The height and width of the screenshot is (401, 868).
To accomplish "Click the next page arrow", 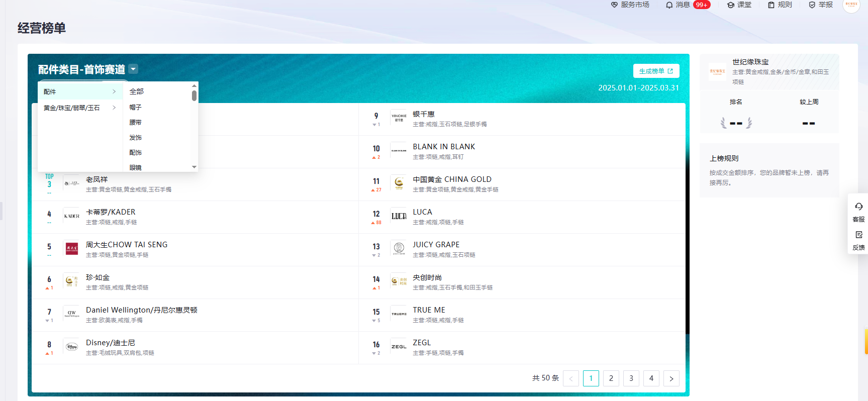I will coord(671,378).
